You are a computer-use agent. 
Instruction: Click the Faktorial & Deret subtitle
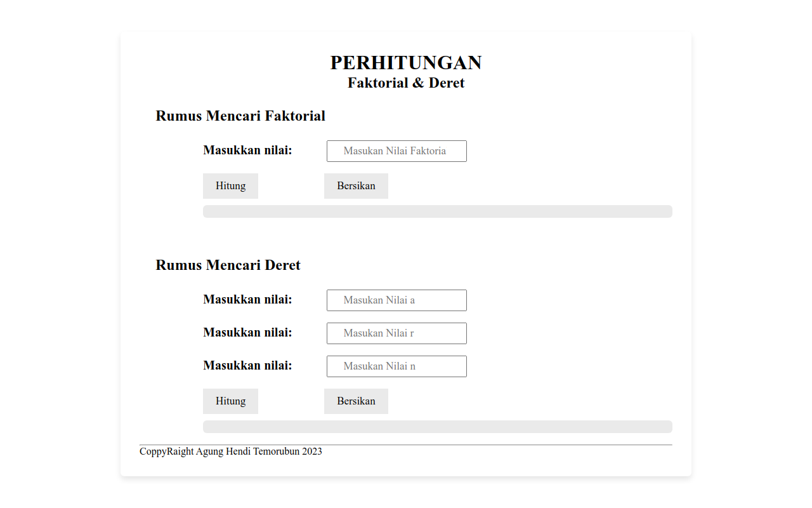[x=406, y=83]
